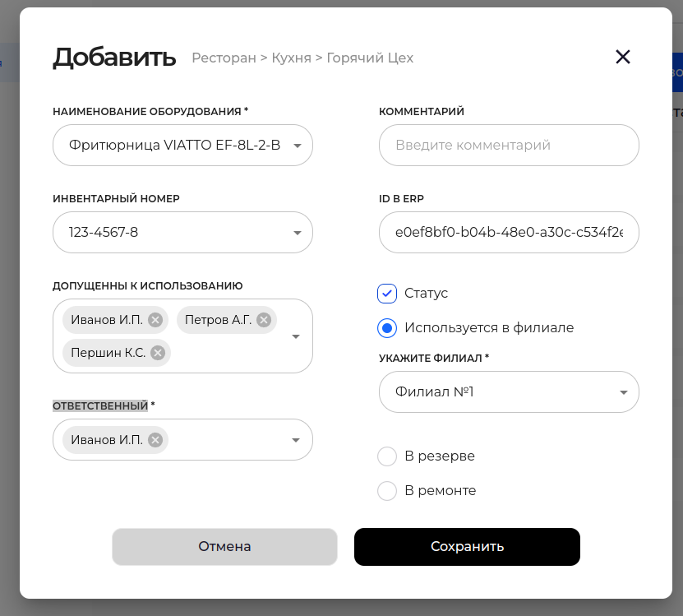The image size is (683, 616).
Task: Expand Наименование оборудования dropdown
Action: click(297, 146)
